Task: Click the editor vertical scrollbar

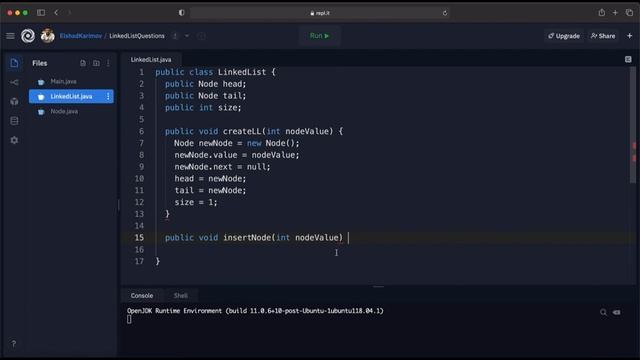Action: (x=633, y=124)
